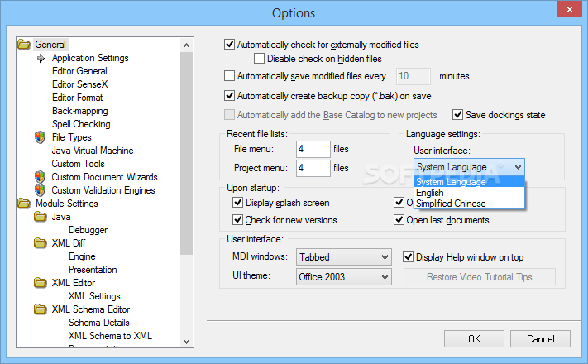Select Editor General in the tree
Screen dimensions: 588x364
point(79,71)
